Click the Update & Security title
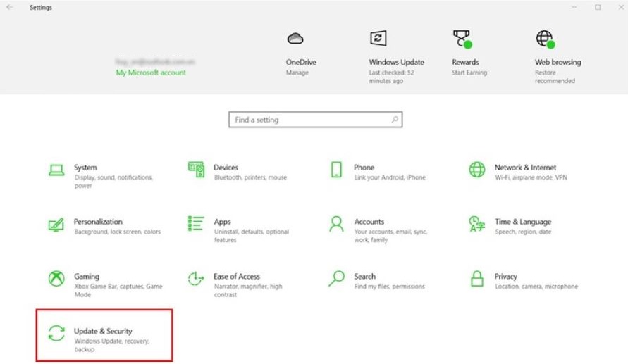Viewport: 628px width, 364px height. point(103,331)
